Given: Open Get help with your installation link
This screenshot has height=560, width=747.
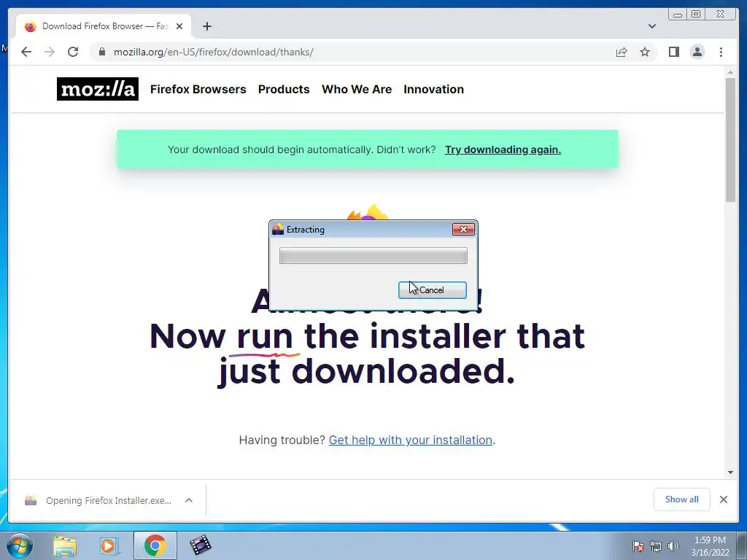Looking at the screenshot, I should (410, 440).
